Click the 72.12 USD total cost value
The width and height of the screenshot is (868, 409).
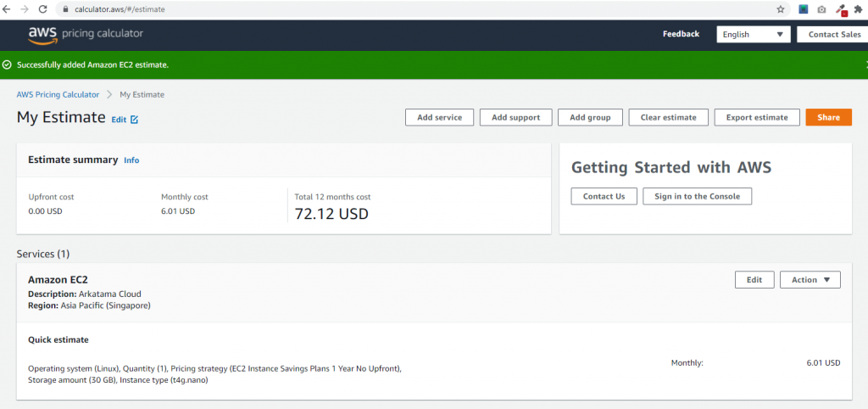point(331,214)
